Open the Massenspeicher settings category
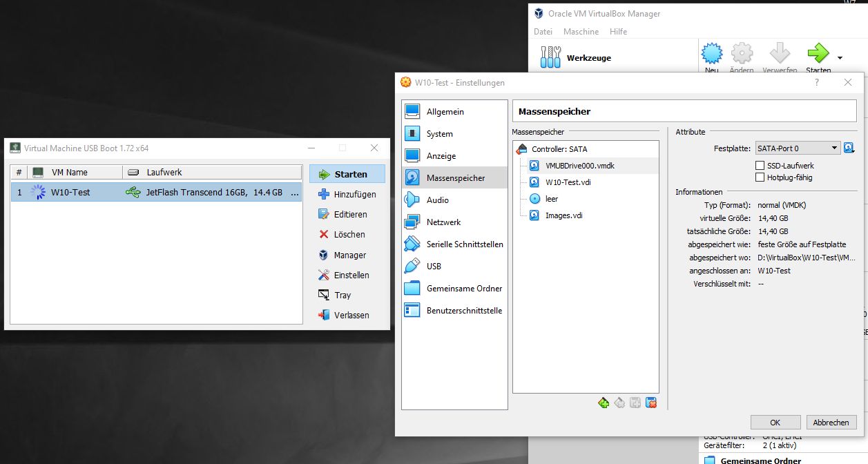Screen dimensions: 868x464 [x=454, y=177]
